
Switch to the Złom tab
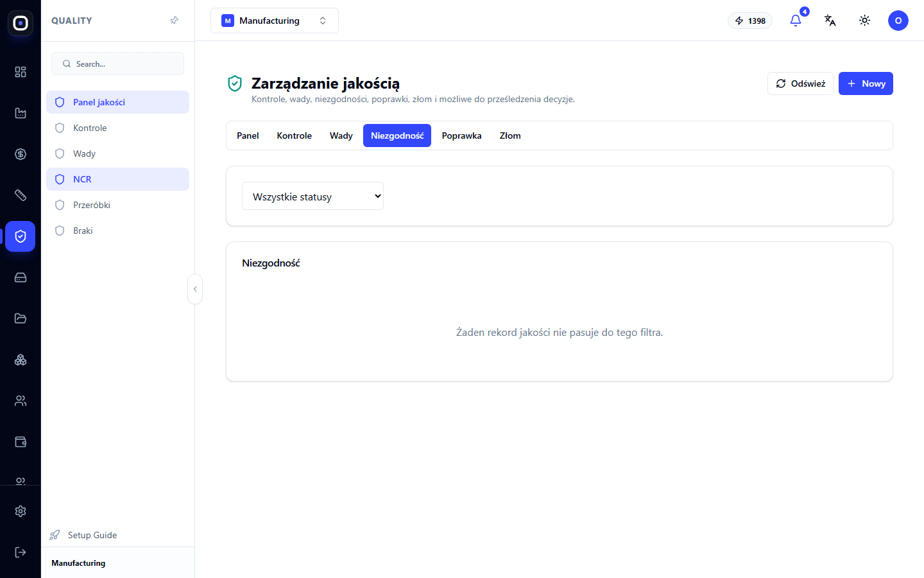click(x=510, y=136)
